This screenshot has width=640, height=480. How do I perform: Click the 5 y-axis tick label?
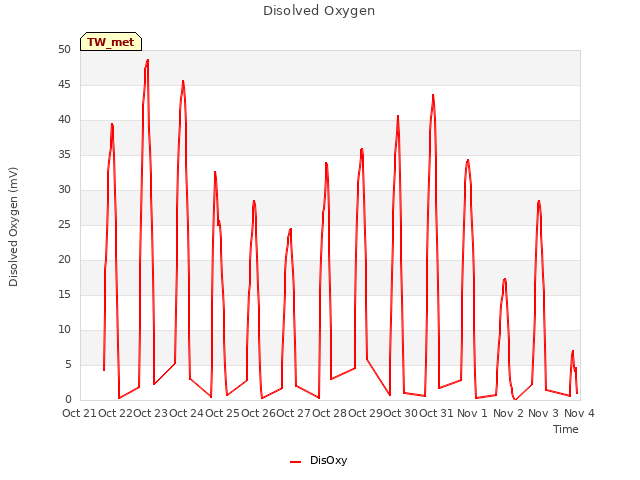tap(68, 365)
